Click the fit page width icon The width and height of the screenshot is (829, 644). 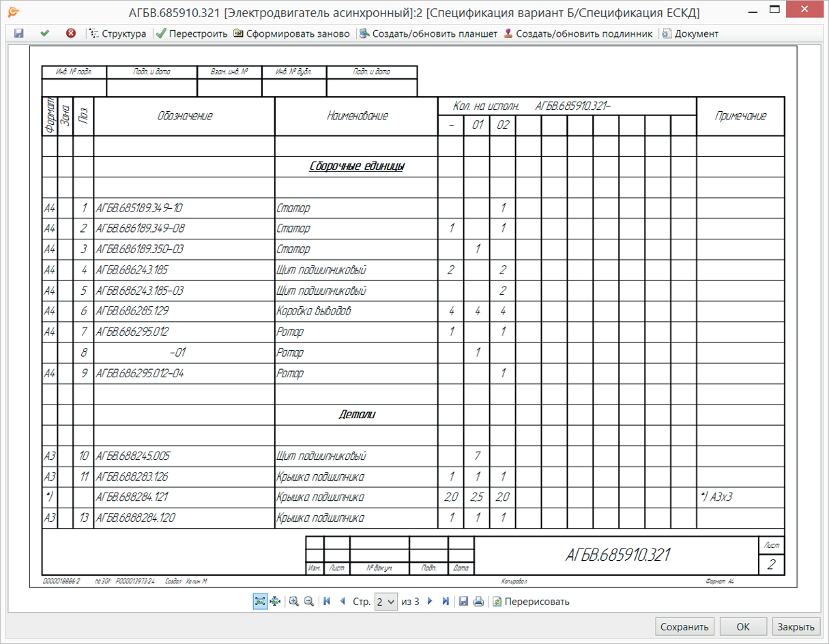tap(276, 601)
